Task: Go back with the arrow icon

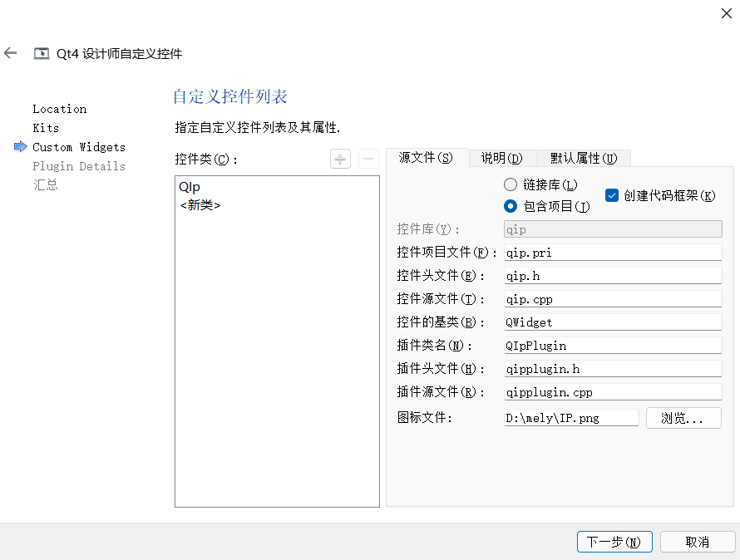Action: 10,53
